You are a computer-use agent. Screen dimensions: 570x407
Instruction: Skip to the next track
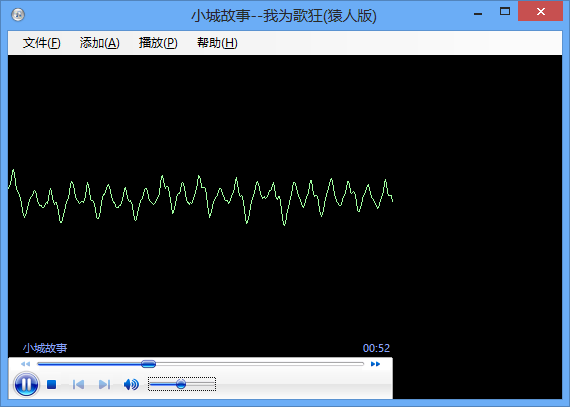105,384
